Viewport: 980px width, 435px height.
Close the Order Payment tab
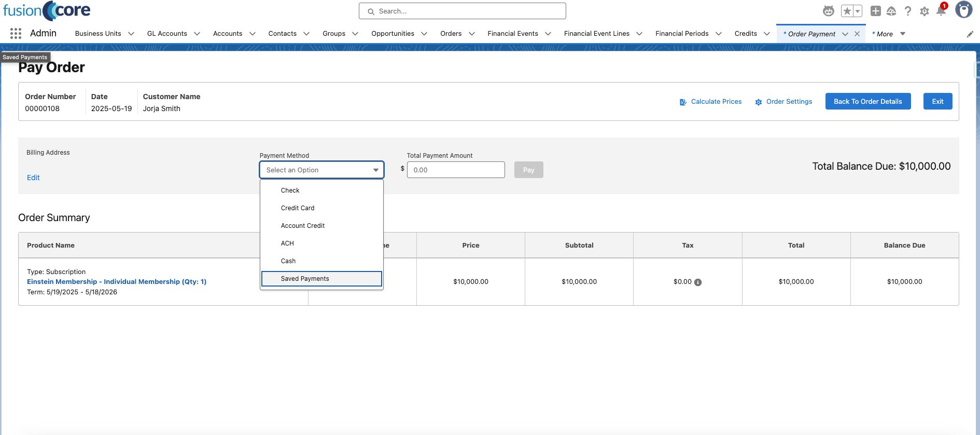(857, 34)
